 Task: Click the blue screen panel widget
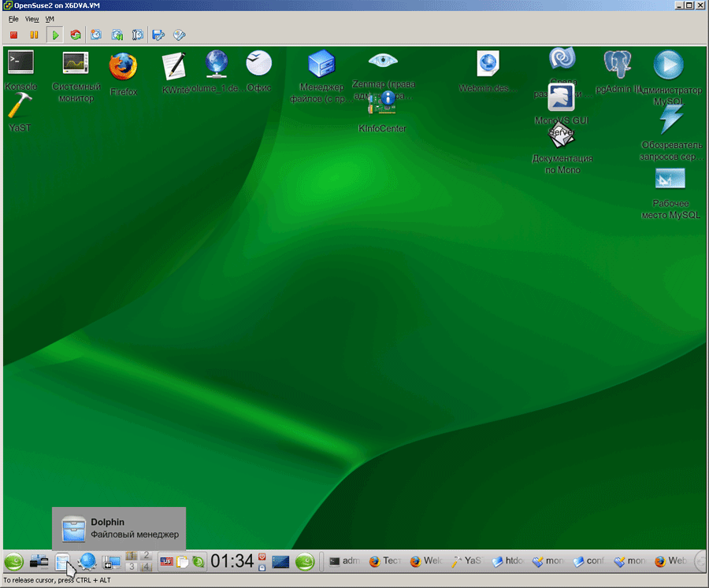pos(280,562)
